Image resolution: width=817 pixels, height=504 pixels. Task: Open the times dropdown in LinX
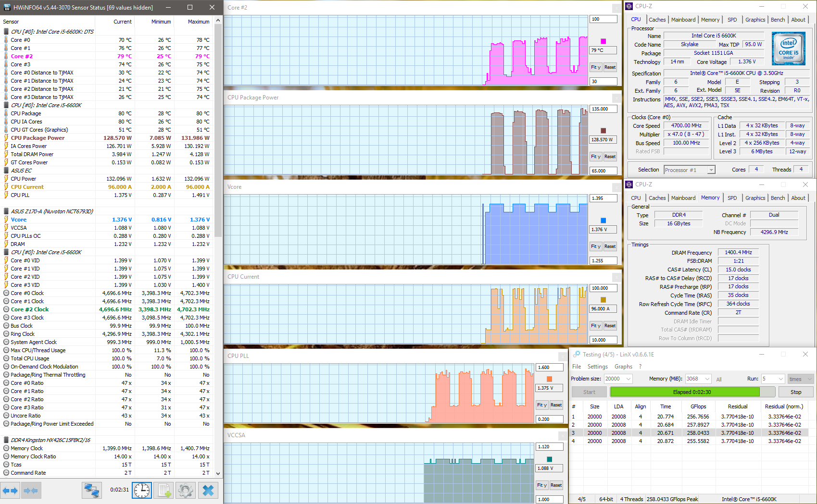coord(800,379)
